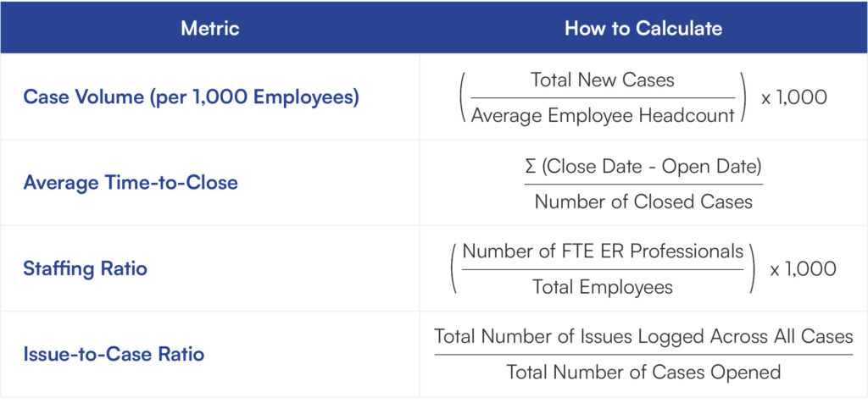Click x 1,000 in the Staffing Ratio formula
Image resolution: width=868 pixels, height=403 pixels.
click(x=802, y=268)
